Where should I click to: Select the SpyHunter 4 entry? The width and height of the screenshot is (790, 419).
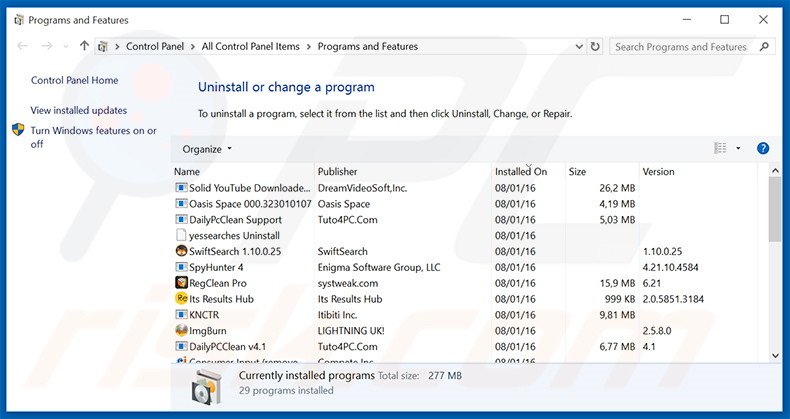tap(216, 267)
